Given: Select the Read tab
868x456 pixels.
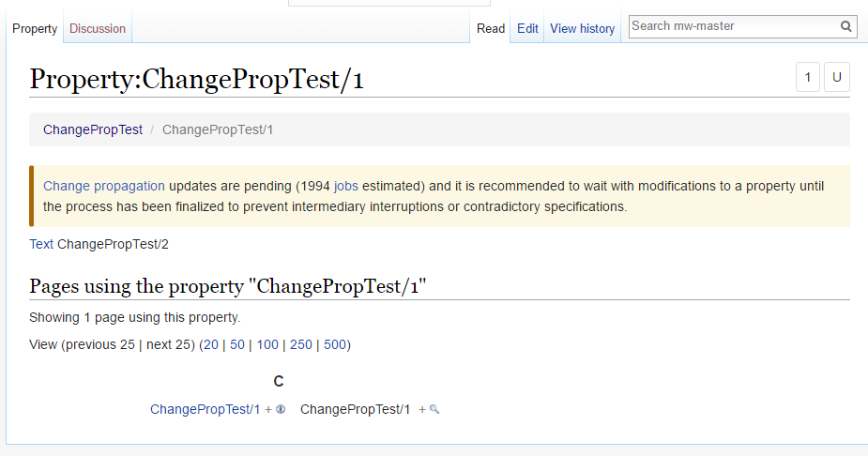Looking at the screenshot, I should pos(491,29).
